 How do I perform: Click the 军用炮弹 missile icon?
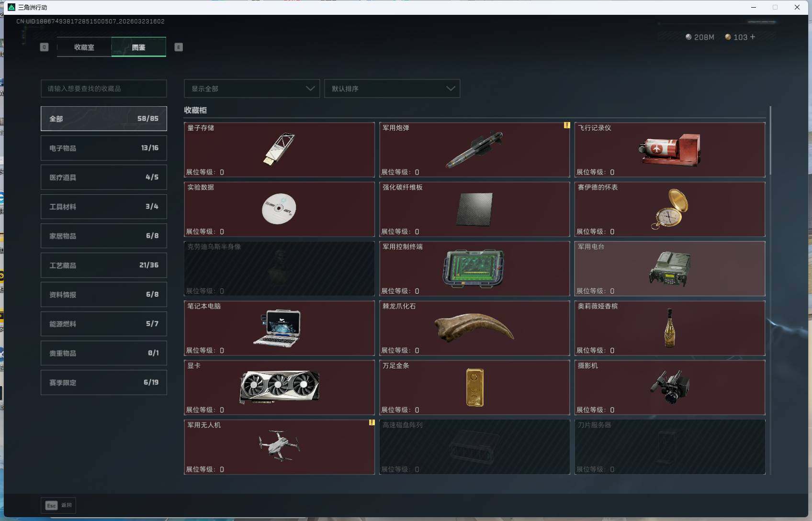(x=474, y=149)
